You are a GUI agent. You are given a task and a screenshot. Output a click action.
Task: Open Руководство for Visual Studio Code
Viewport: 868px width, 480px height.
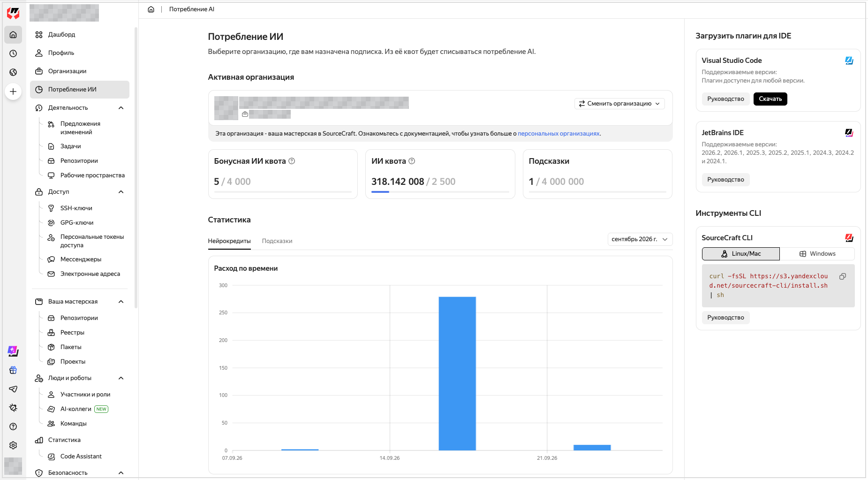point(725,99)
